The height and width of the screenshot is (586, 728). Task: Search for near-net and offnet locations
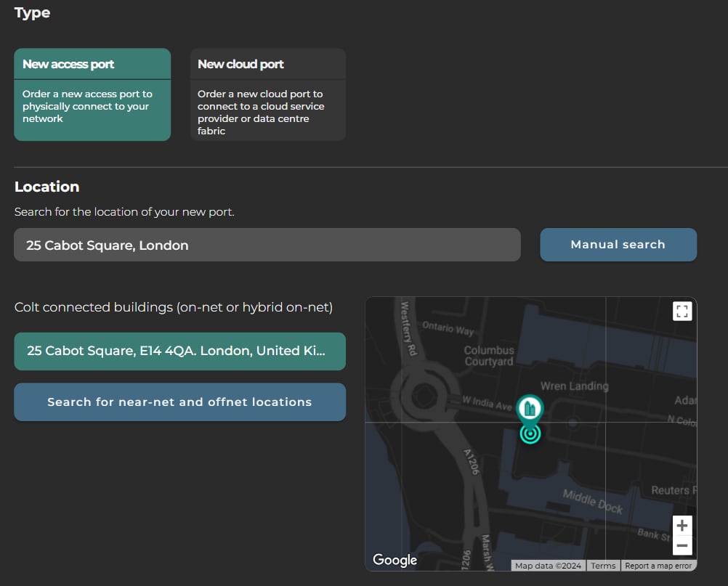[x=179, y=402]
